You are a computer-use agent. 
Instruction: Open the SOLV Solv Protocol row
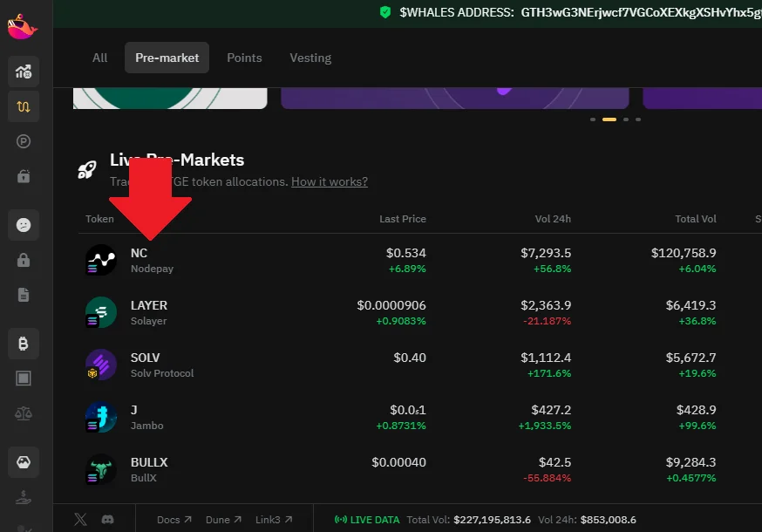pyautogui.click(x=420, y=365)
